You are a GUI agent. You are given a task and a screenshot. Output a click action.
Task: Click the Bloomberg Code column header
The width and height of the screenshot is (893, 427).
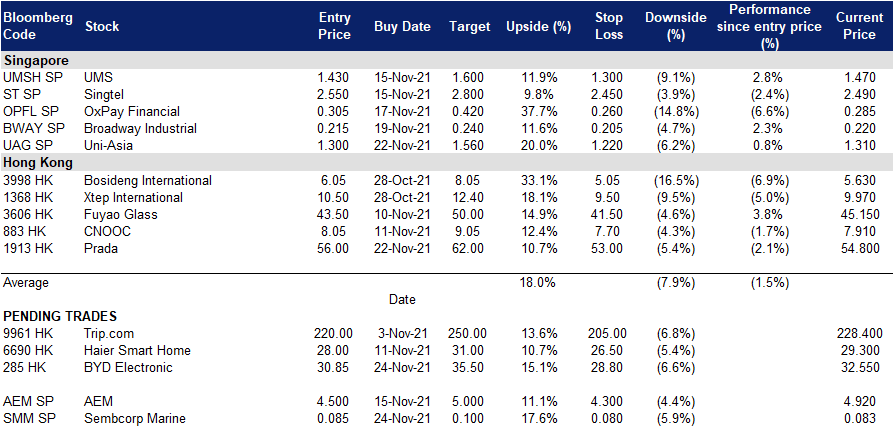[x=38, y=26]
